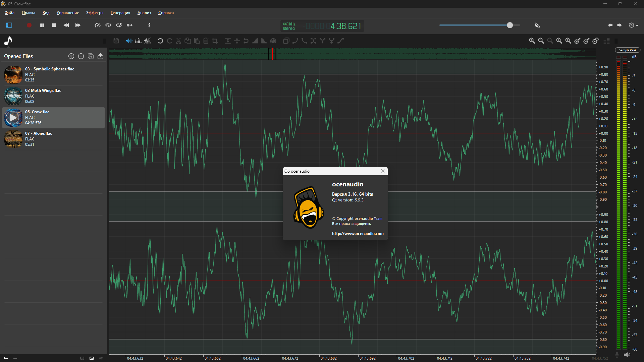This screenshot has width=644, height=362.
Task: Click the add file plus icon
Action: (81, 56)
